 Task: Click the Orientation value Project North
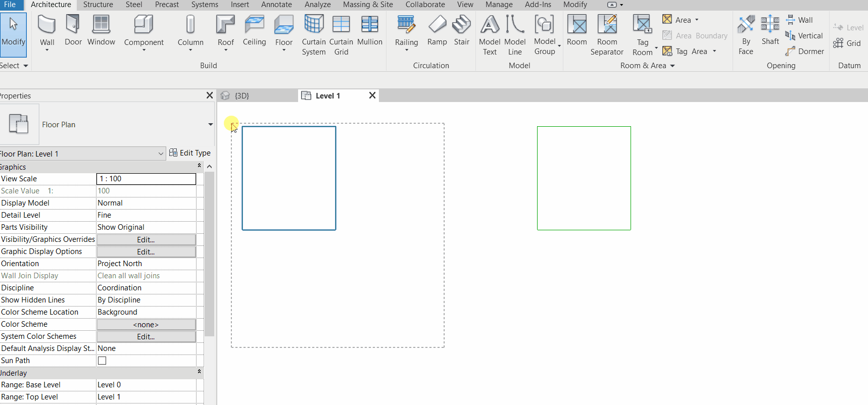[x=120, y=264]
